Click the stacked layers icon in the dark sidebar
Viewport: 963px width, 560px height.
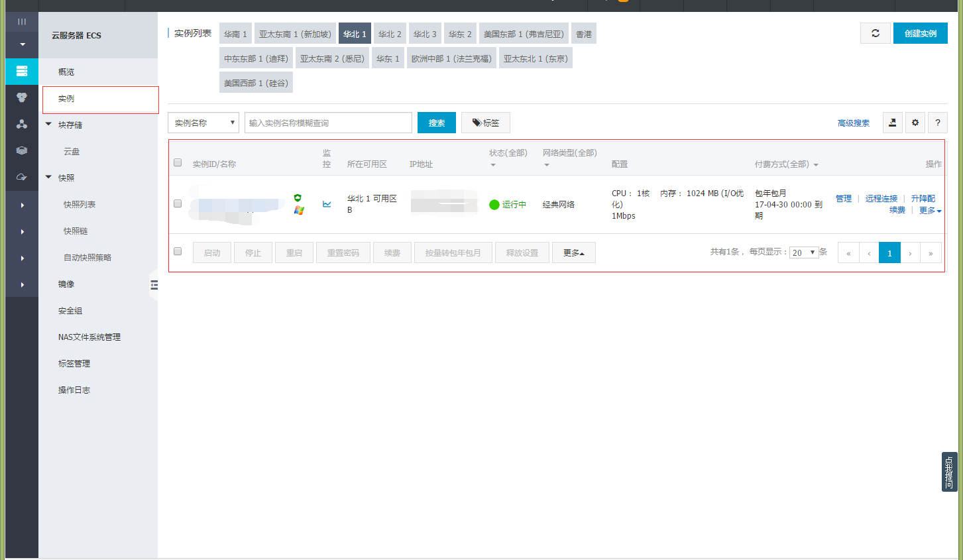tap(22, 150)
